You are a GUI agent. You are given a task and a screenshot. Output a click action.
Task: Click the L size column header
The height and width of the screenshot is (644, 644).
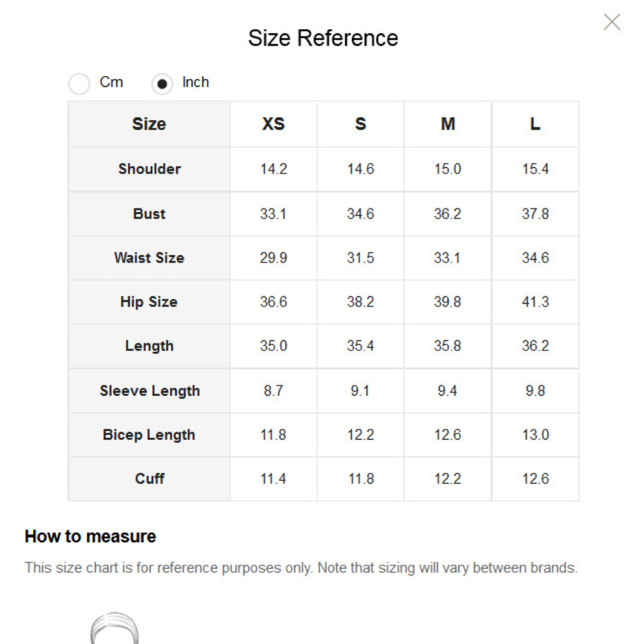(x=535, y=124)
